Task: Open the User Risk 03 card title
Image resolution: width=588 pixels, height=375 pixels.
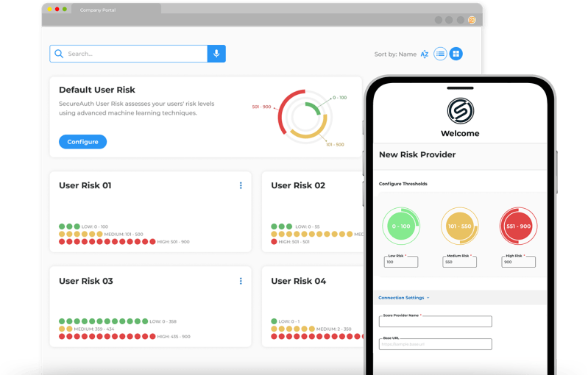Action: tap(86, 281)
